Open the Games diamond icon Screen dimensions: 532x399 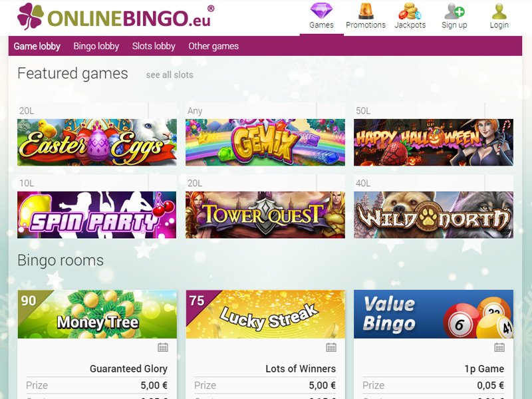(321, 11)
